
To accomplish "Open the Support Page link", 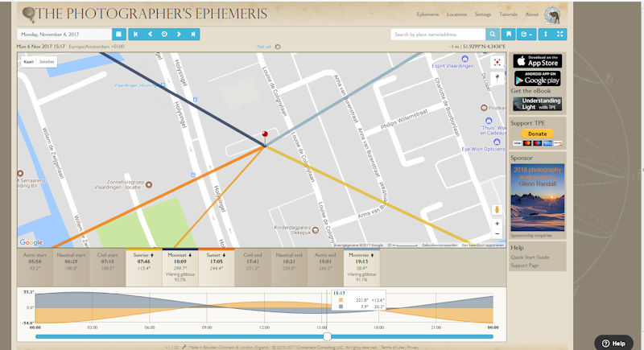I will (x=525, y=266).
